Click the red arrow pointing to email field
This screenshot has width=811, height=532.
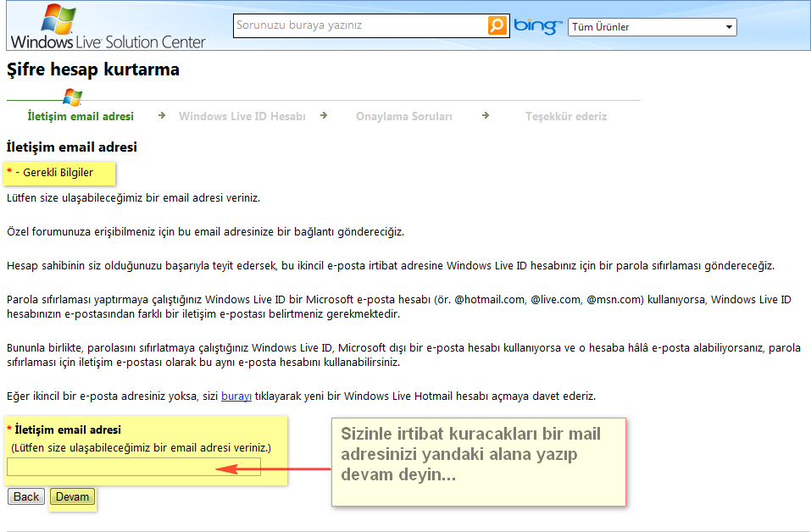point(271,468)
